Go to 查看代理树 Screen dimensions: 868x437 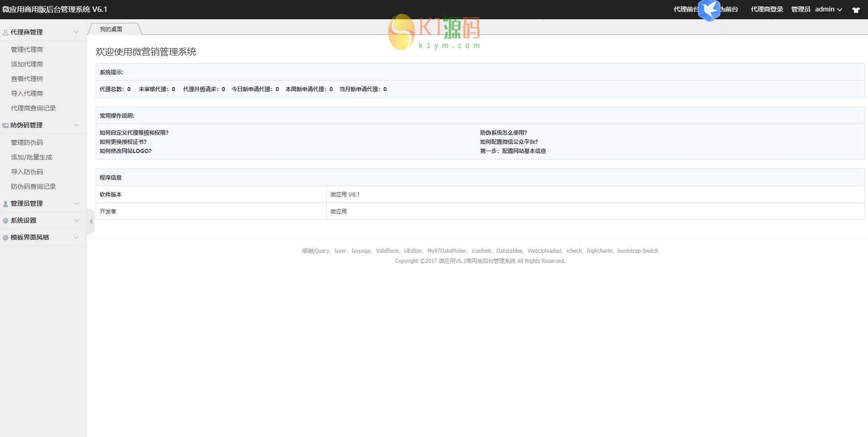[x=27, y=79]
